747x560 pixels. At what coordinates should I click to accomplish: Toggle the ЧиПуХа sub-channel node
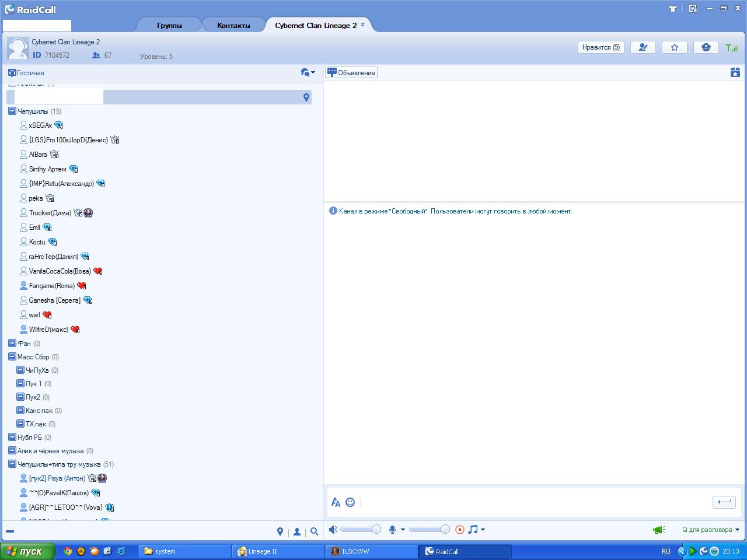pos(20,370)
